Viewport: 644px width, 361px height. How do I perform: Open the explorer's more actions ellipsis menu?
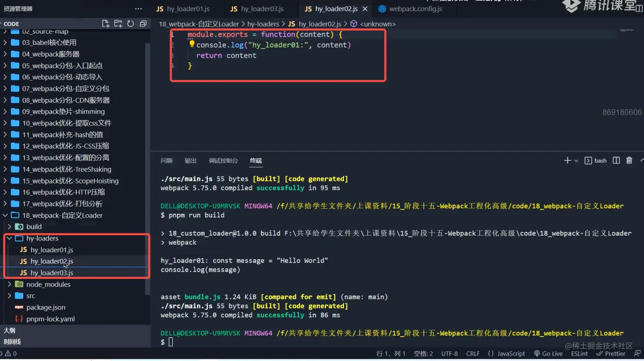click(x=138, y=9)
